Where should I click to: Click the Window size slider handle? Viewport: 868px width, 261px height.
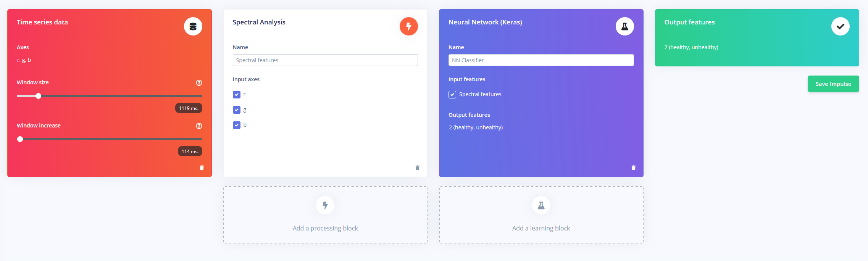pos(38,96)
